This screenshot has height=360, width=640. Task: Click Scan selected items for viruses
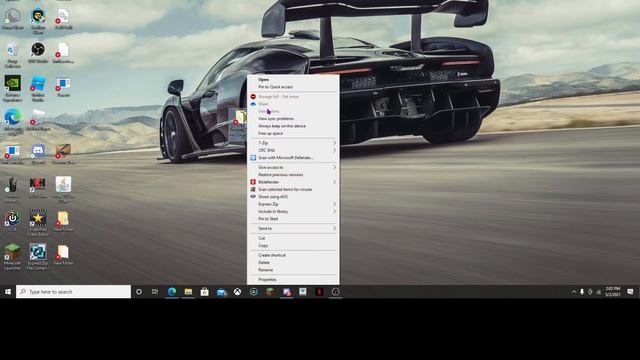tap(293, 189)
